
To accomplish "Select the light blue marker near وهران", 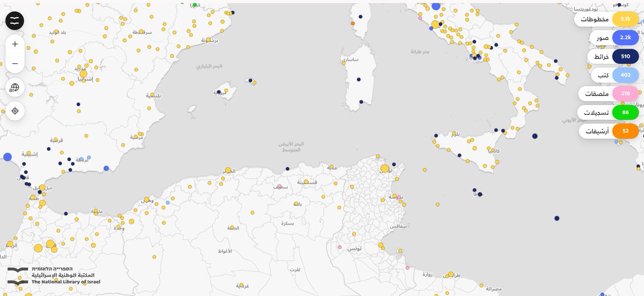I will [168, 203].
